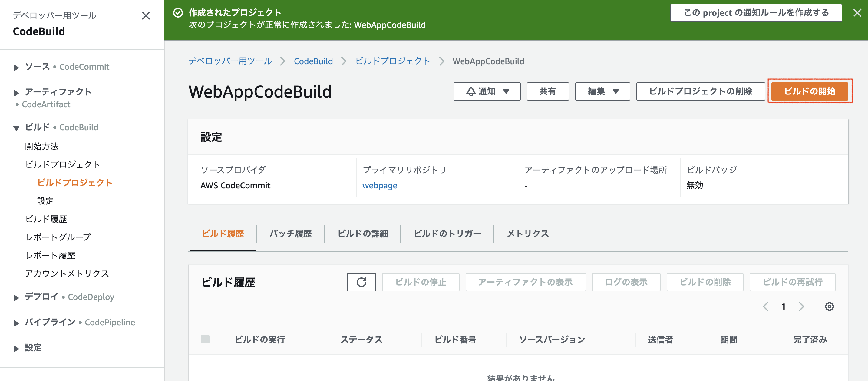
Task: Open build history table settings gear
Action: click(829, 306)
